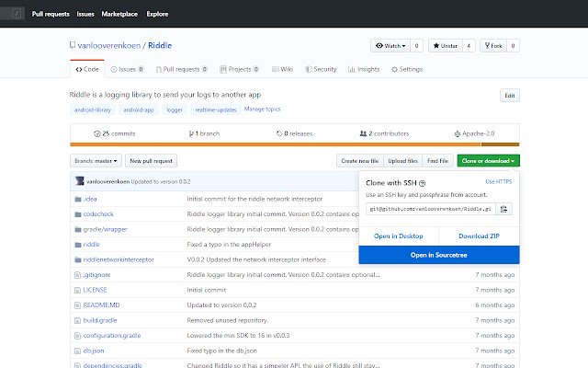Open Pull requests in top navigation
The image size is (588, 368).
tap(51, 14)
